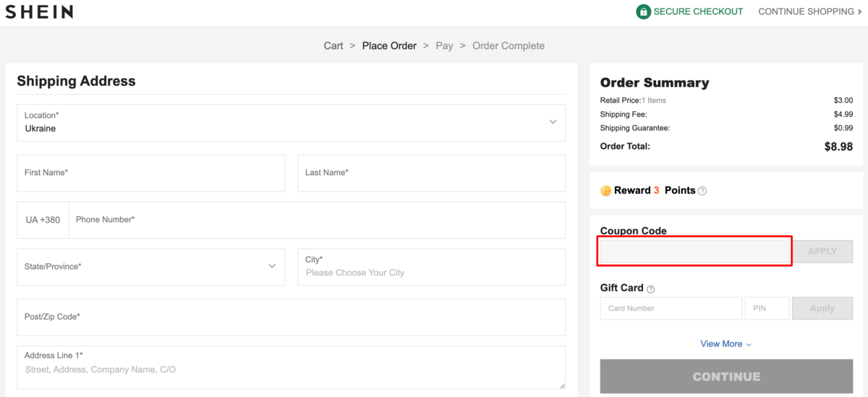Focus the First Name field
This screenshot has height=397, width=868.
point(150,173)
